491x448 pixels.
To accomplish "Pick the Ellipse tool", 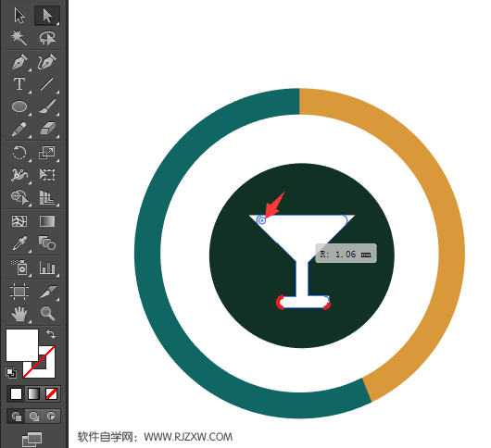I will [x=19, y=106].
